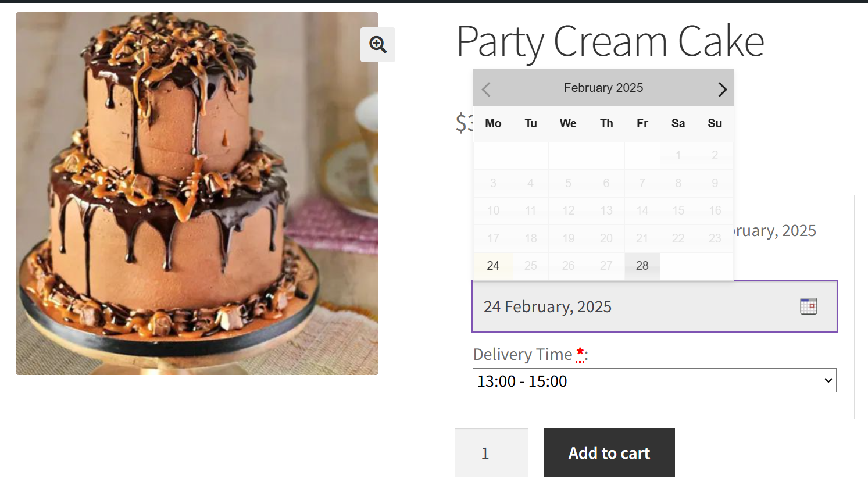The height and width of the screenshot is (489, 868).
Task: Click disabled date 26 in calendar
Action: tap(568, 266)
